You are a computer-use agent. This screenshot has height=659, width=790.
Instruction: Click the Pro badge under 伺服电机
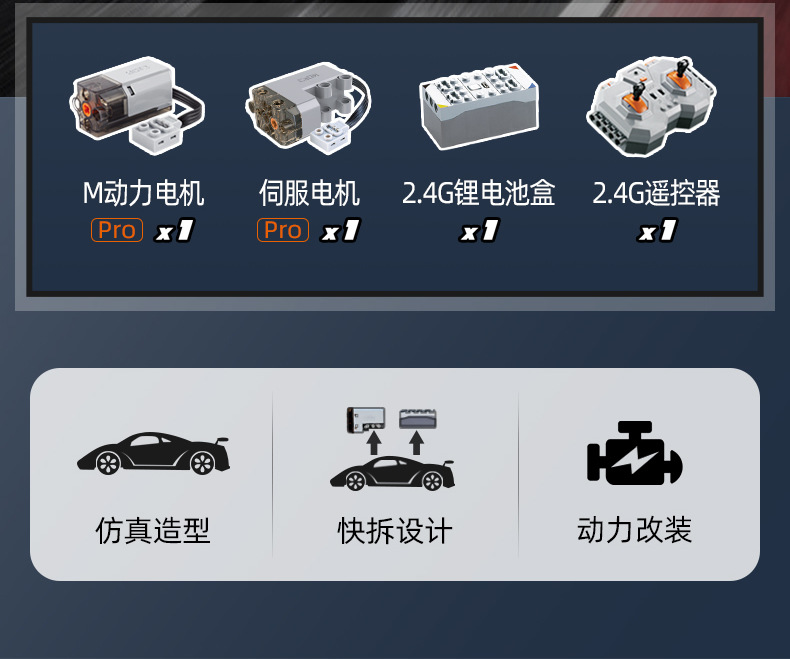click(283, 230)
